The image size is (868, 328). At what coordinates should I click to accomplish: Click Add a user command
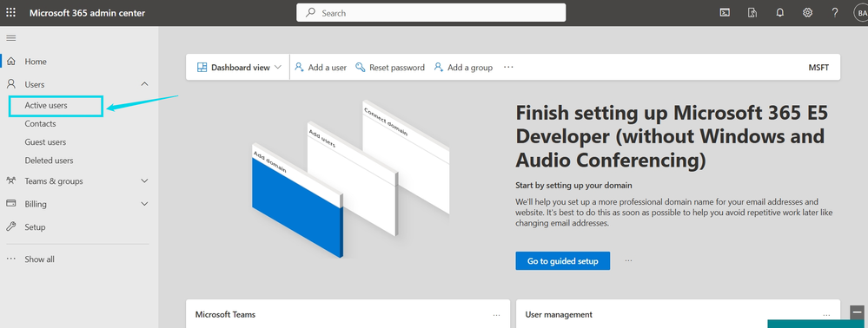point(321,68)
